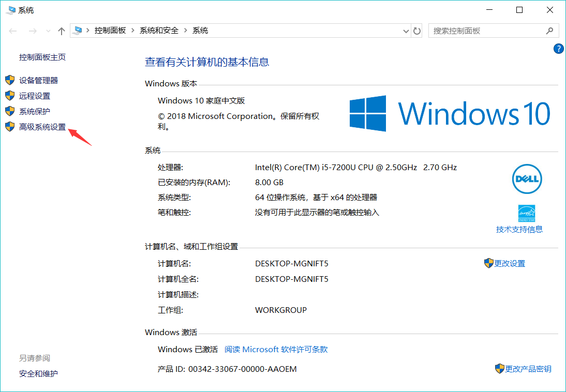Viewport: 566px width, 392px height.
Task: Click the computer icon in address bar
Action: (x=77, y=31)
